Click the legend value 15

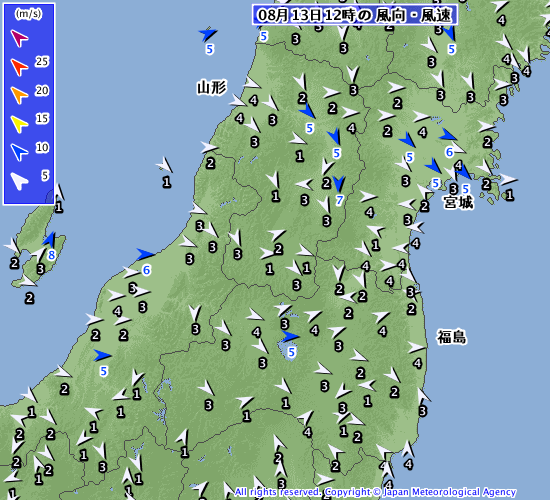(42, 119)
